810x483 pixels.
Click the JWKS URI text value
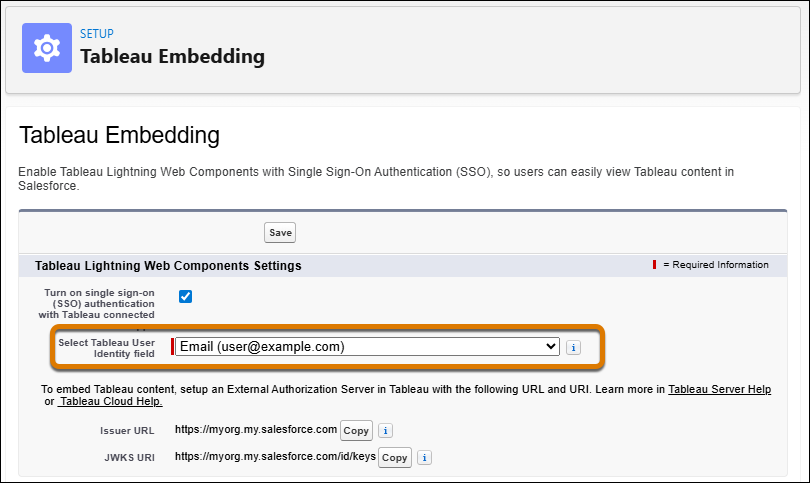(x=275, y=457)
